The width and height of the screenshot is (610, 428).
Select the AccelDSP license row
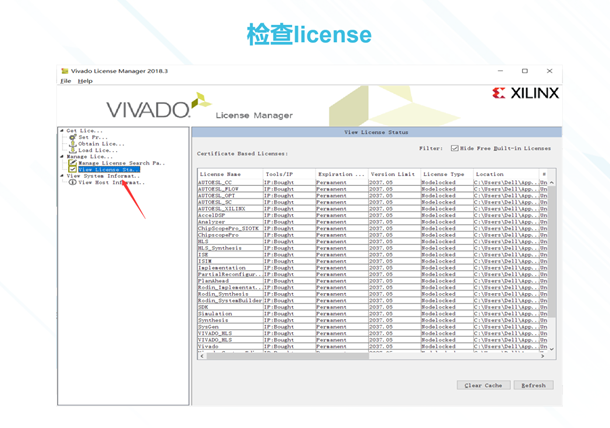(372, 215)
